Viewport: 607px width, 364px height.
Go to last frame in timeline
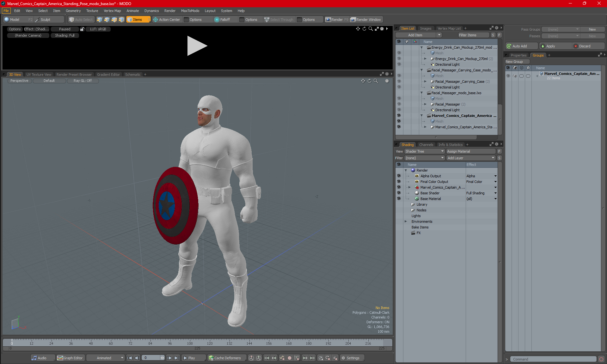pyautogui.click(x=177, y=358)
